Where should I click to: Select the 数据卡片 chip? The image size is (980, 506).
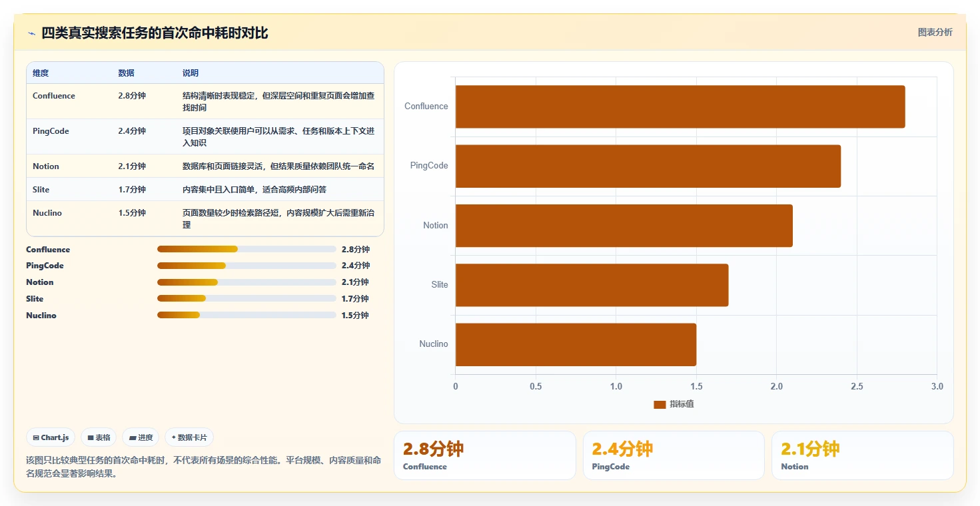(189, 437)
